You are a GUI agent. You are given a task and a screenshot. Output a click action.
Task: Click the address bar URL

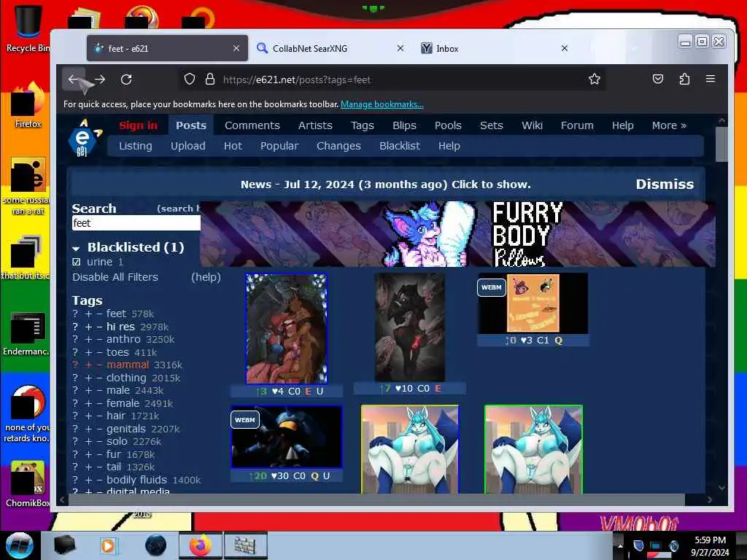(x=296, y=79)
